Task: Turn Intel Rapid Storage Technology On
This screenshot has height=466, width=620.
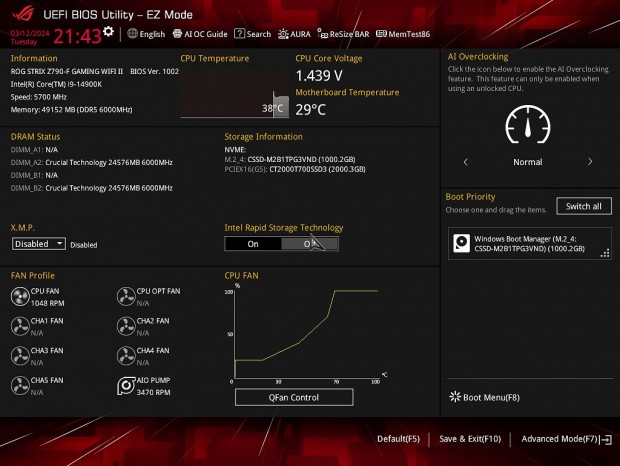Action: pyautogui.click(x=253, y=243)
